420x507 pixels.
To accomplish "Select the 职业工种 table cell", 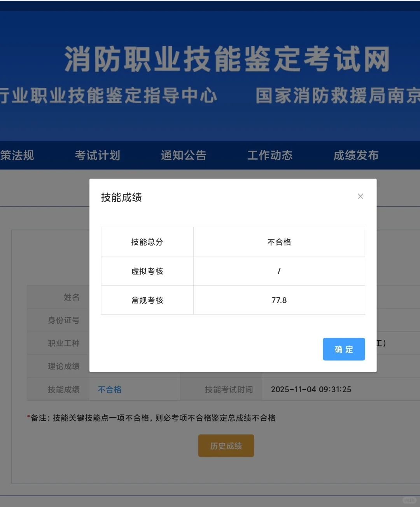I will pyautogui.click(x=63, y=343).
